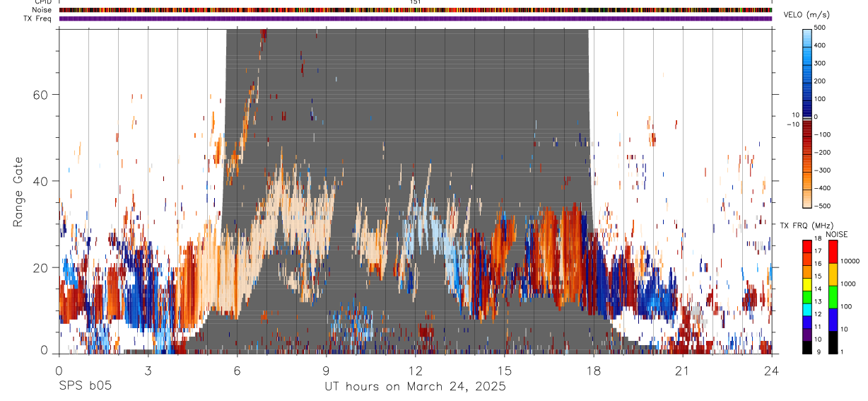868x401 pixels.
Task: Select the x-axis tick label 18
Action: pos(594,370)
